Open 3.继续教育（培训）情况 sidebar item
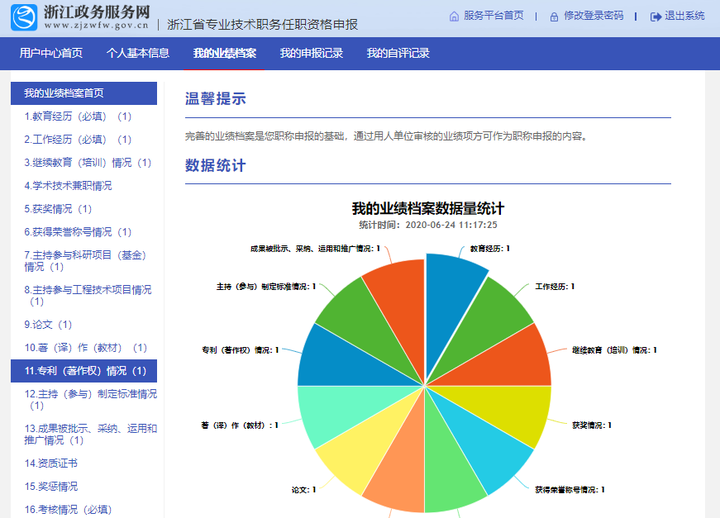720x518 pixels. pyautogui.click(x=87, y=162)
